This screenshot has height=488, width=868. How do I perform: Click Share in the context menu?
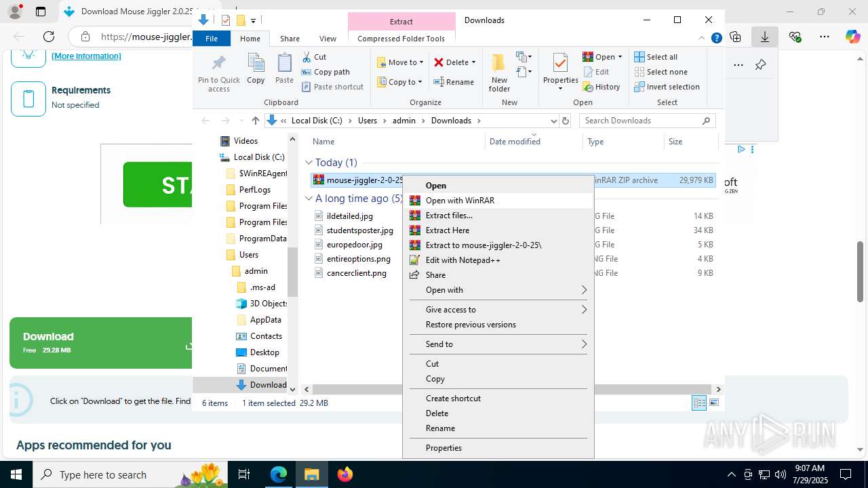pyautogui.click(x=498, y=275)
